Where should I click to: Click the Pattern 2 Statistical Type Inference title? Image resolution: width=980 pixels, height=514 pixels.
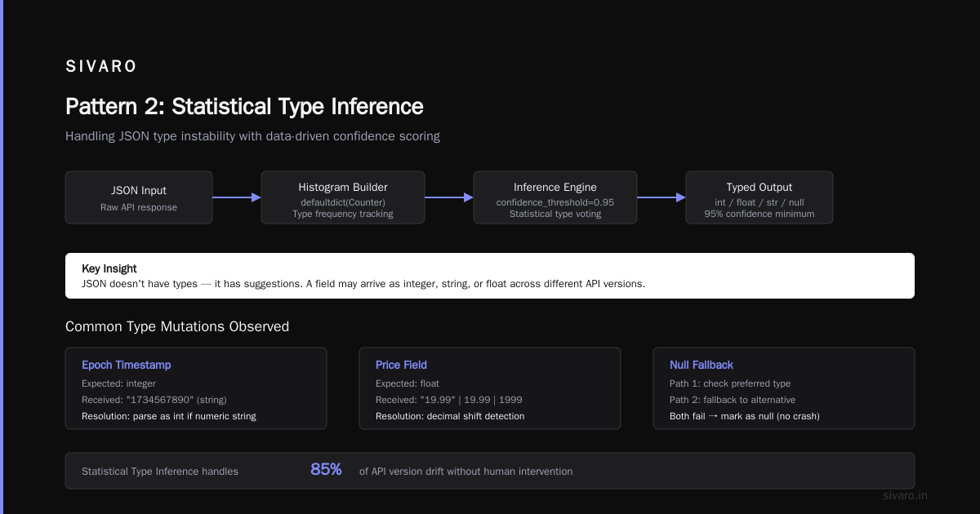point(244,107)
